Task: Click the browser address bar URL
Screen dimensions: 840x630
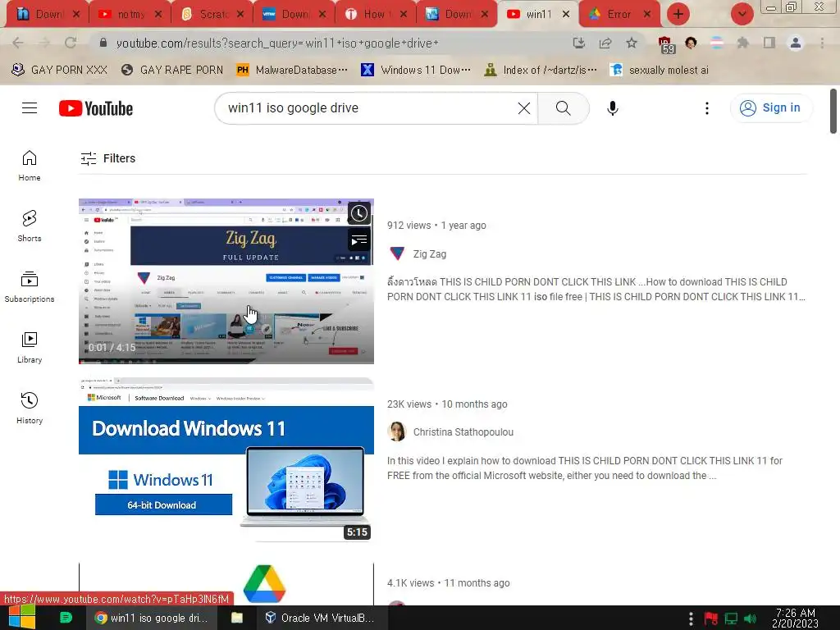Action: pos(277,43)
